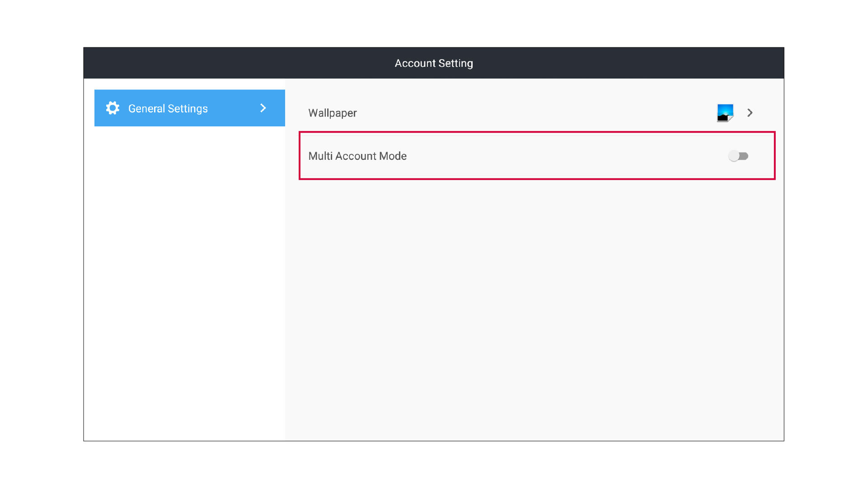This screenshot has width=868, height=488.
Task: Click the Account Setting header text
Action: tap(433, 63)
